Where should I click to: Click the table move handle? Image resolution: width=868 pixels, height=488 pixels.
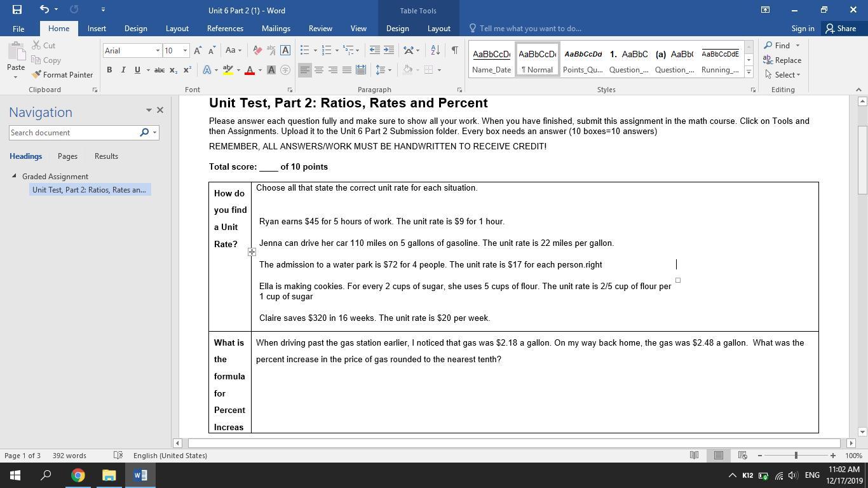pos(252,252)
